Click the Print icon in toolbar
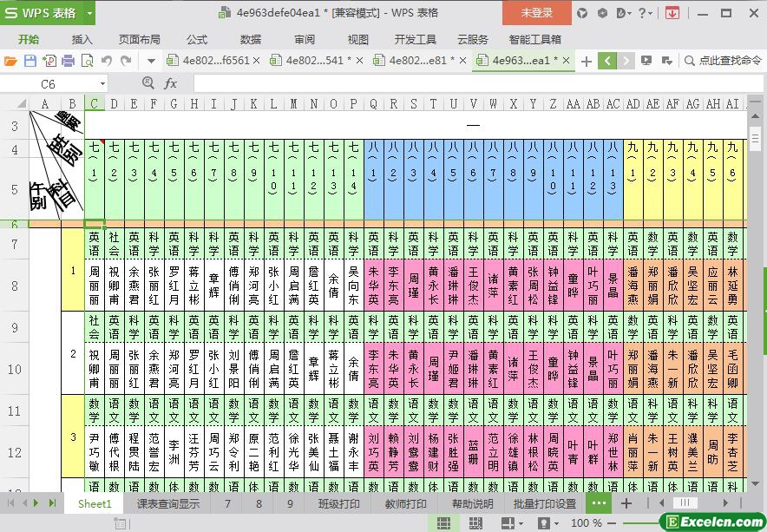Image resolution: width=767 pixels, height=532 pixels. pos(68,61)
